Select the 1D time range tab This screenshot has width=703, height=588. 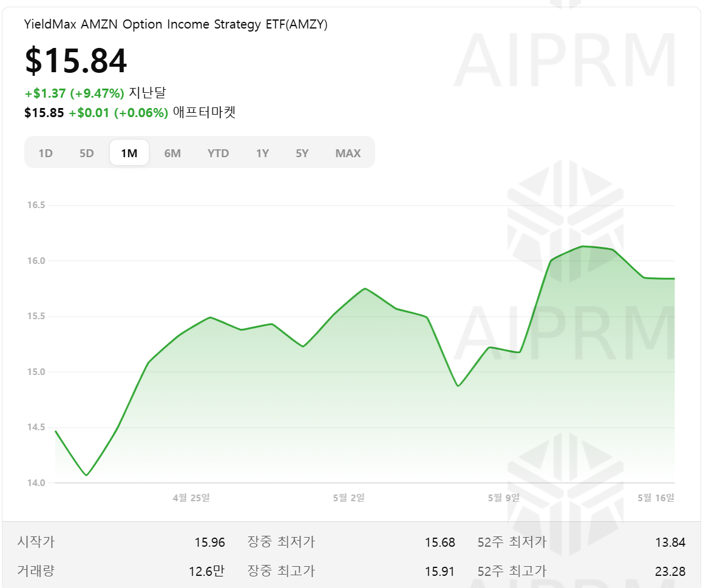(x=46, y=154)
